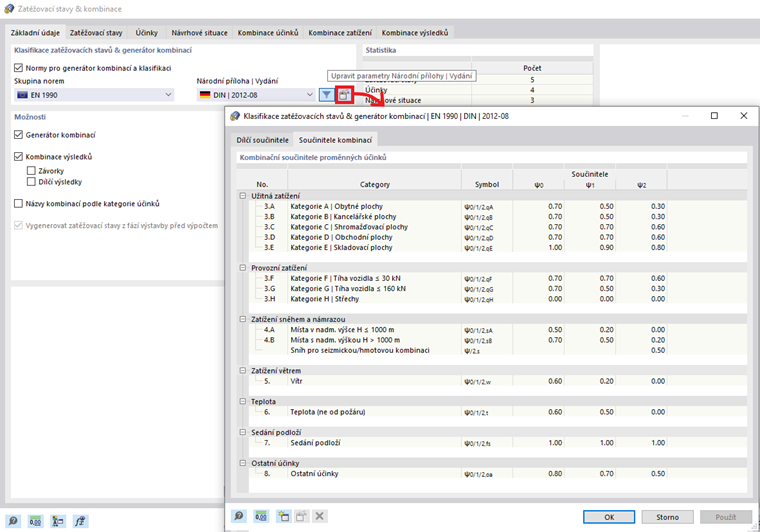
Task: Switch to Kombinace zatížení tab
Action: coord(340,32)
